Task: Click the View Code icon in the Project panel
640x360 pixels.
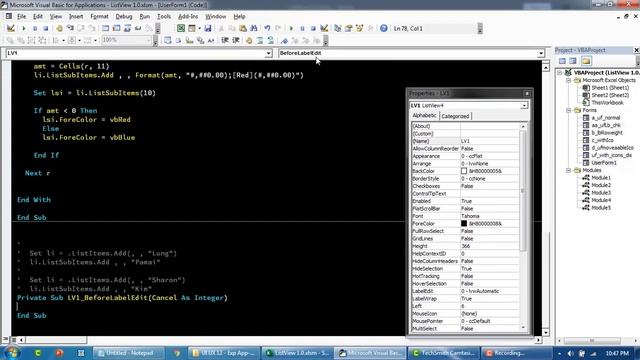Action: (562, 61)
